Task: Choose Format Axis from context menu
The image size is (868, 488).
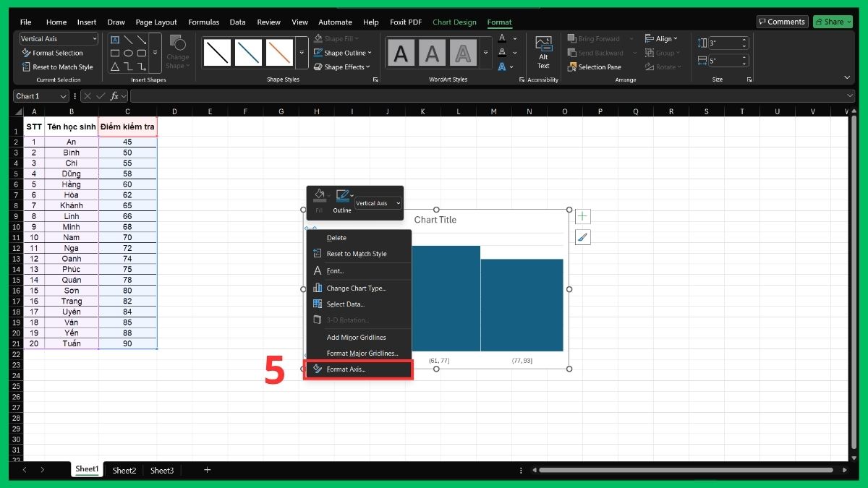Action: (x=346, y=369)
